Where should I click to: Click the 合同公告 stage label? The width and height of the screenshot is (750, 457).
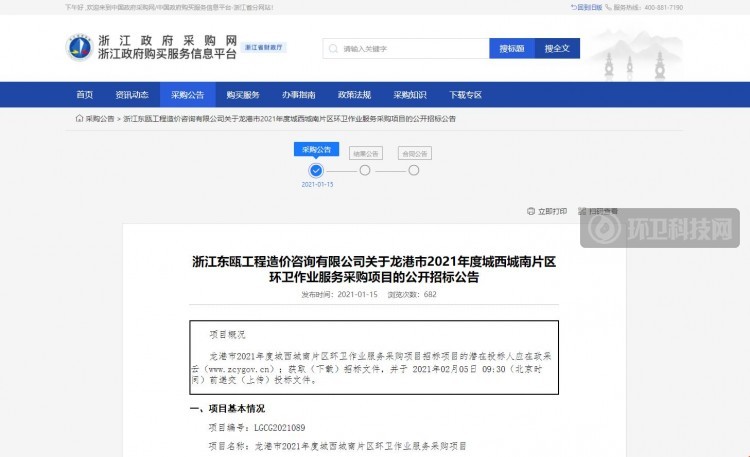click(x=415, y=153)
